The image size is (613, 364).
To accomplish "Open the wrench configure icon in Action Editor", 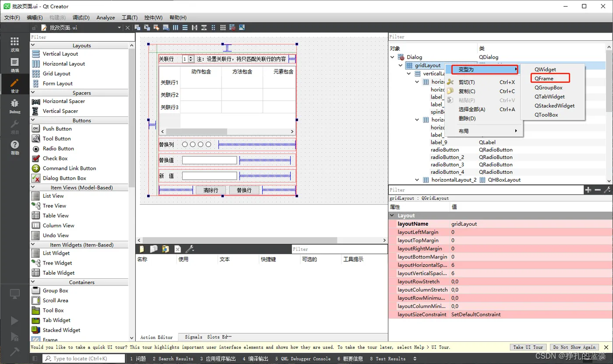I will (x=190, y=249).
